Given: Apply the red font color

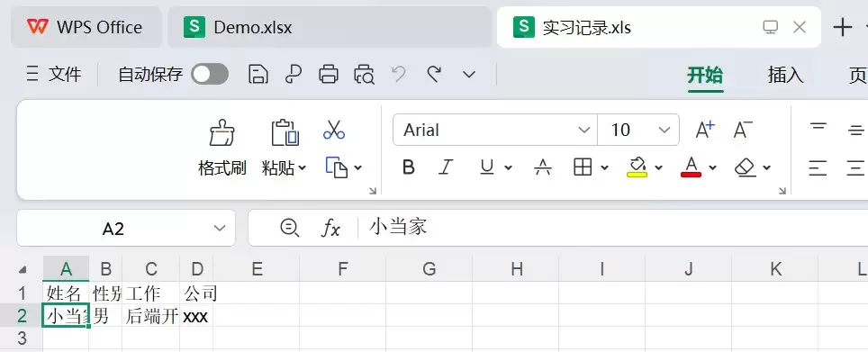Looking at the screenshot, I should pos(691,167).
